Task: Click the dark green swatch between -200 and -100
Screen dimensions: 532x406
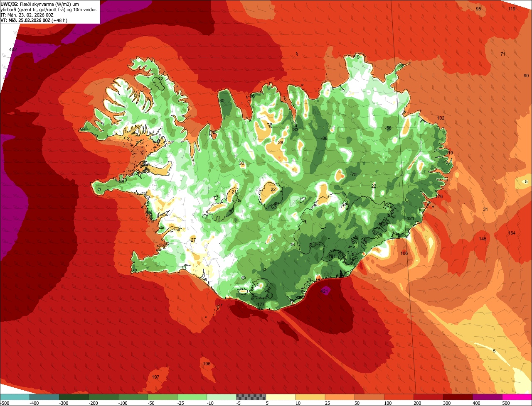Action: (103, 397)
